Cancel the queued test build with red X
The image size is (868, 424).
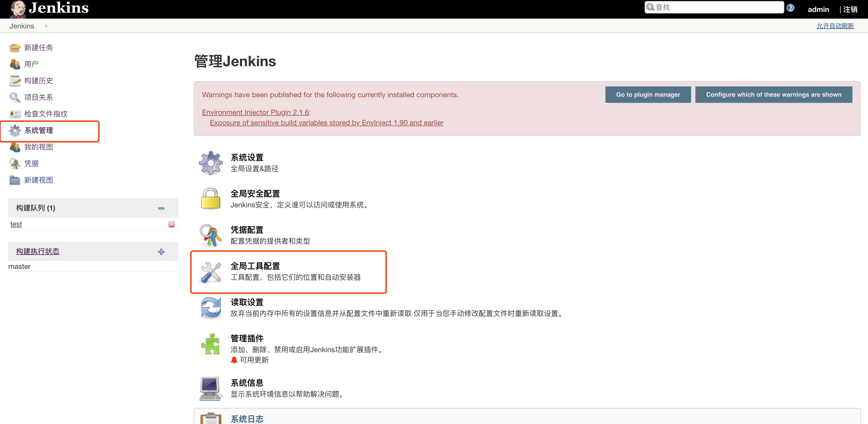coord(172,224)
